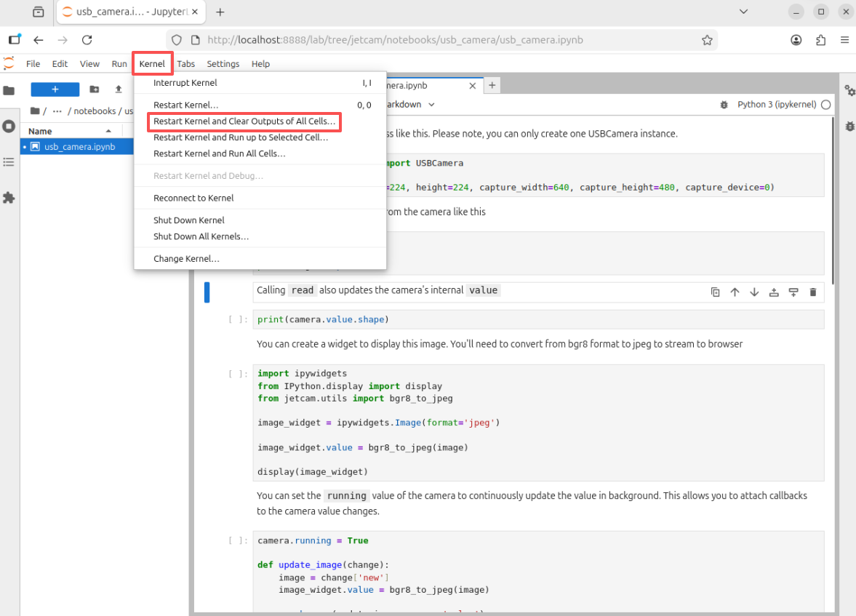Enable the notebook debugger bug toggle
The width and height of the screenshot is (856, 616).
tap(724, 104)
